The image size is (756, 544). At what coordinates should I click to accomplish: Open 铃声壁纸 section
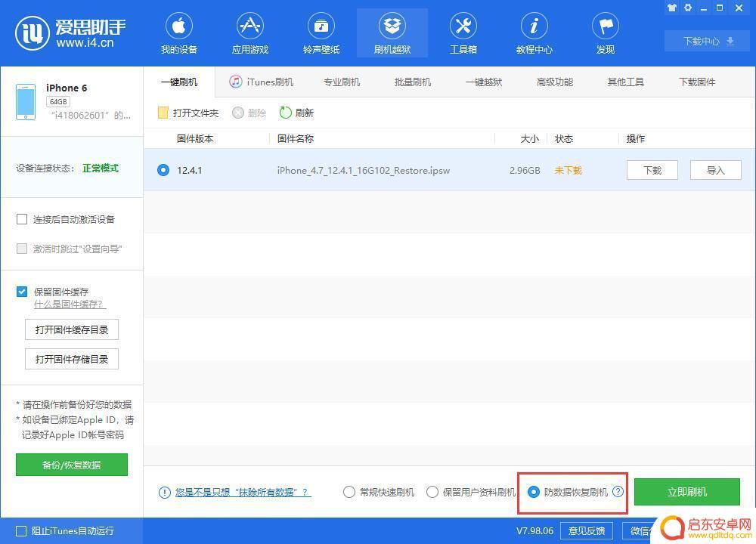(321, 33)
